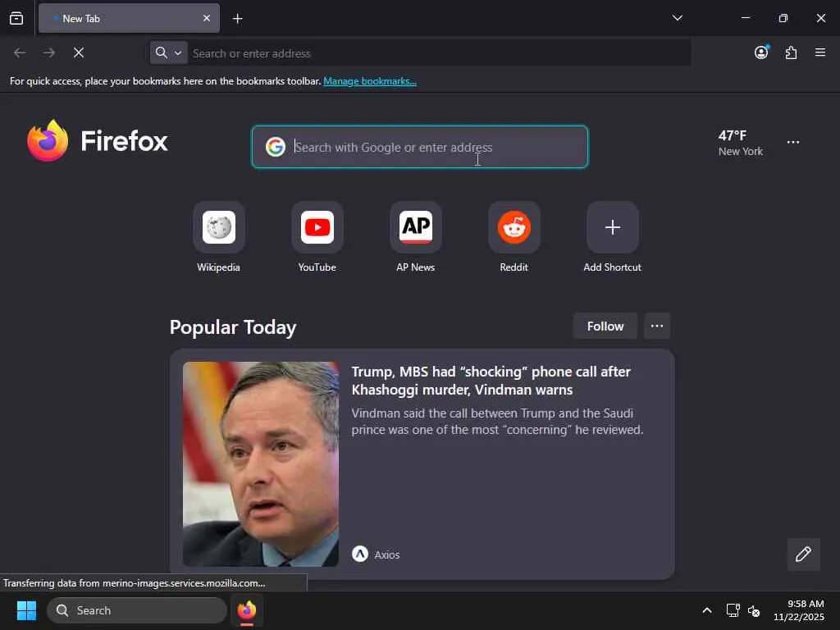Select the New Tab tab
Viewport: 840px width, 630px height.
[129, 18]
